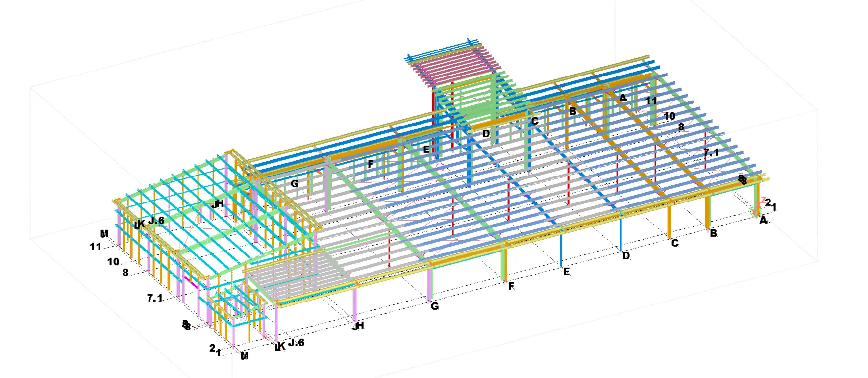
Task: Click grid label B at the lower right
Action: coord(714,233)
